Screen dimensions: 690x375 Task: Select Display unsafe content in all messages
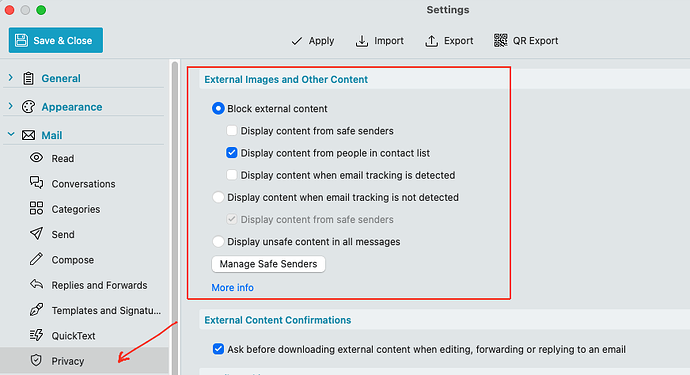(218, 242)
